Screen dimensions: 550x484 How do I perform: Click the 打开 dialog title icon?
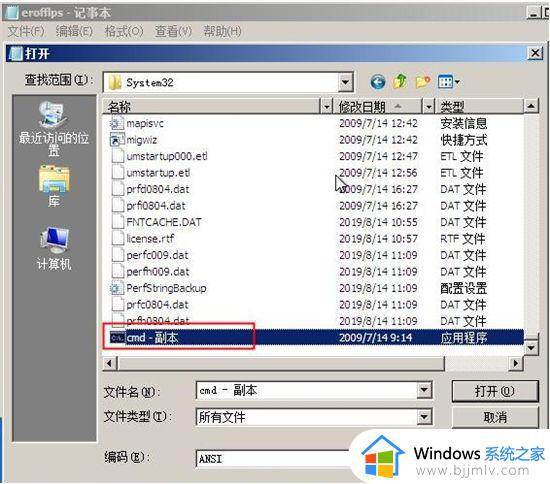15,53
